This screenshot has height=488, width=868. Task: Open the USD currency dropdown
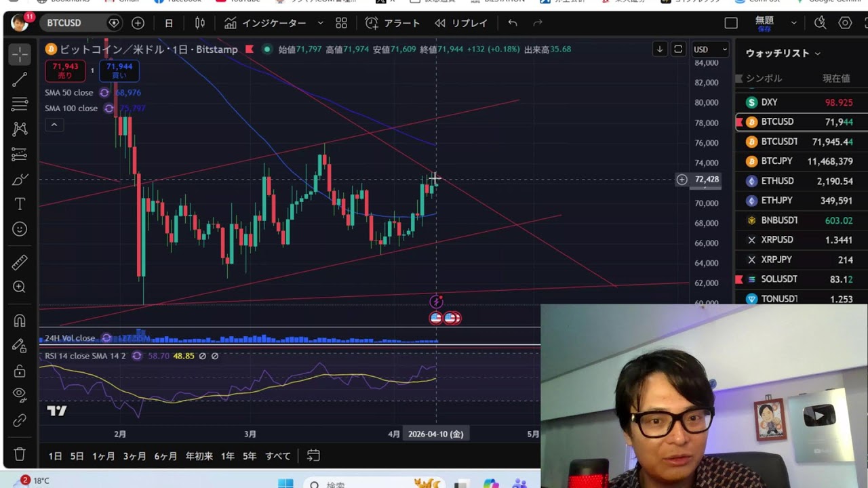point(709,49)
